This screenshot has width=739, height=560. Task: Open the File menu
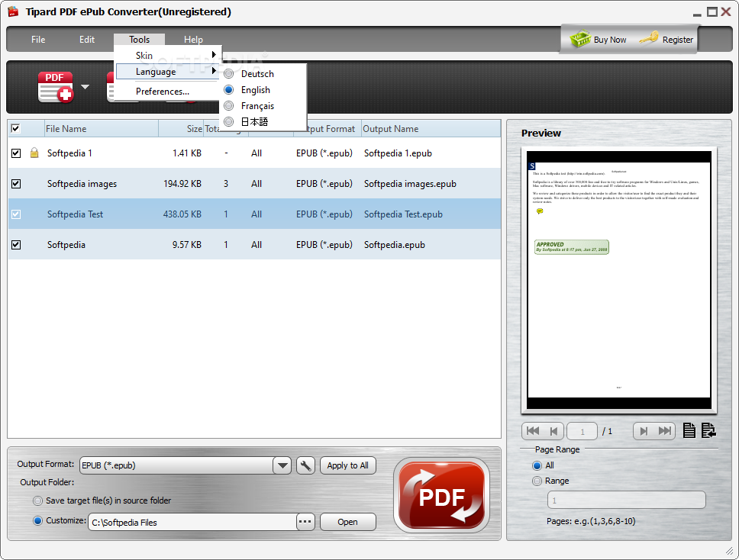pyautogui.click(x=38, y=40)
